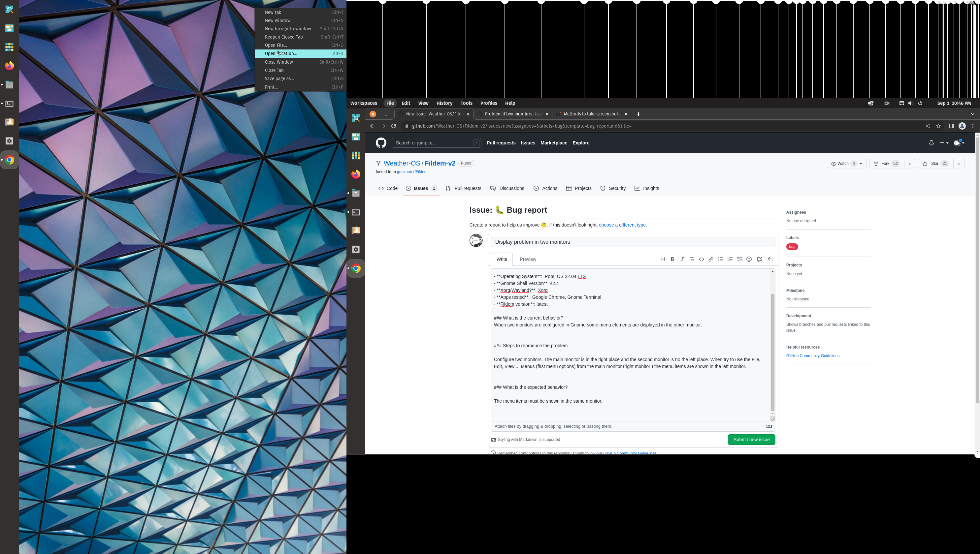This screenshot has height=554, width=980.
Task: Follow the gonzaarcr/Fildem fork source link
Action: coord(412,172)
